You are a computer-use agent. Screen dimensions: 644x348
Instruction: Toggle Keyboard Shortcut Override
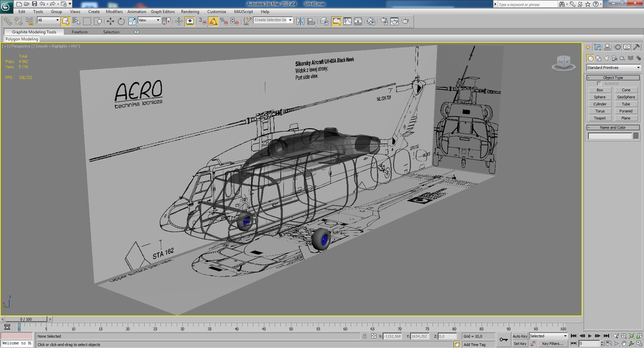tap(190, 21)
